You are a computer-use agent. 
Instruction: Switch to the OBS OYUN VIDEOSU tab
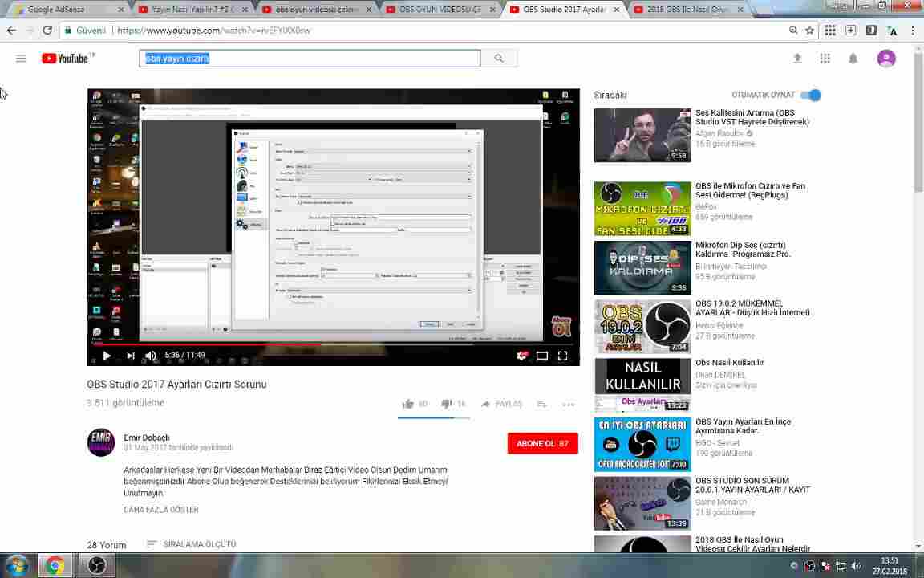440,10
